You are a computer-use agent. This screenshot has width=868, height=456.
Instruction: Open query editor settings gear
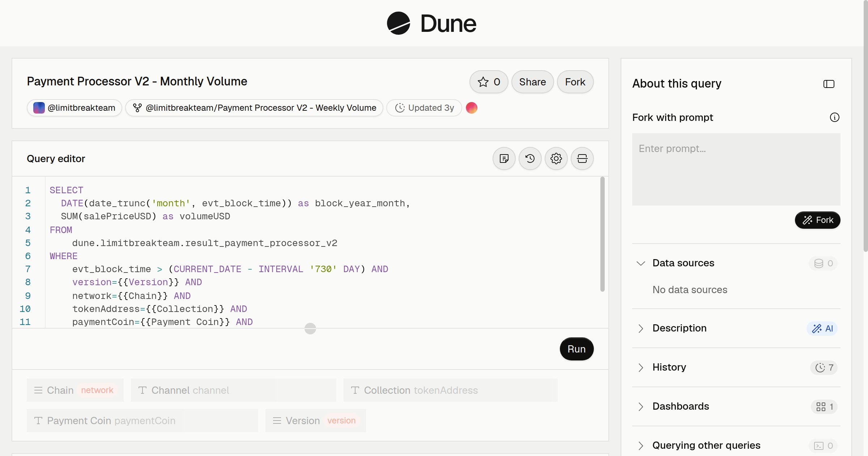point(556,159)
